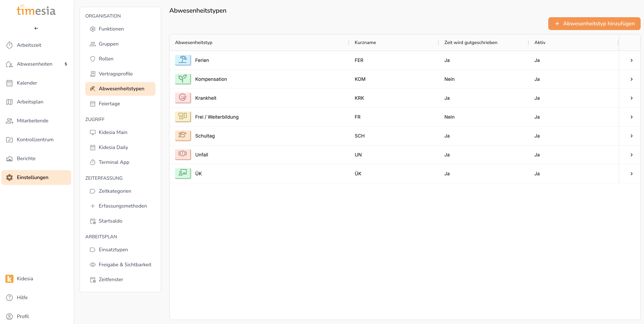Go to Kontrollzentrum in sidebar
Image resolution: width=644 pixels, height=324 pixels.
pyautogui.click(x=35, y=139)
